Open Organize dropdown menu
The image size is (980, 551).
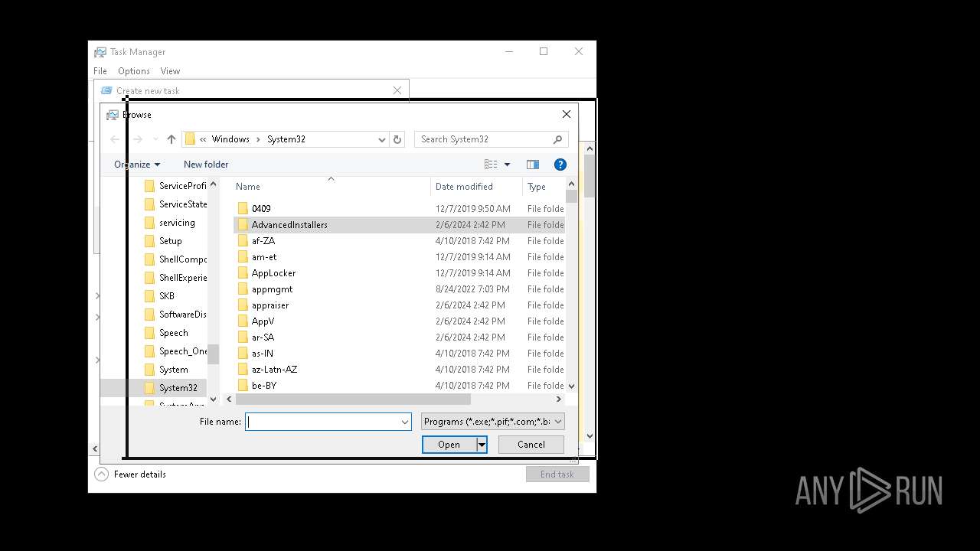(137, 165)
